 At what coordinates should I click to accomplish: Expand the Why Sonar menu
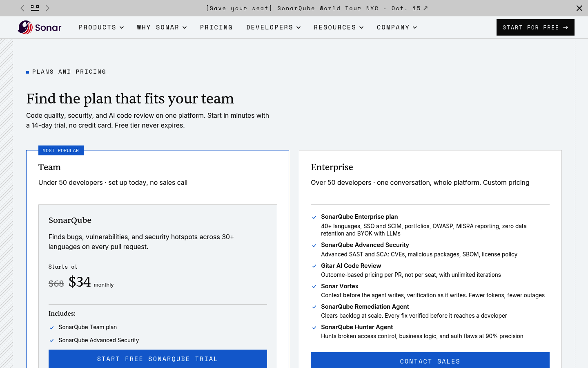[162, 27]
